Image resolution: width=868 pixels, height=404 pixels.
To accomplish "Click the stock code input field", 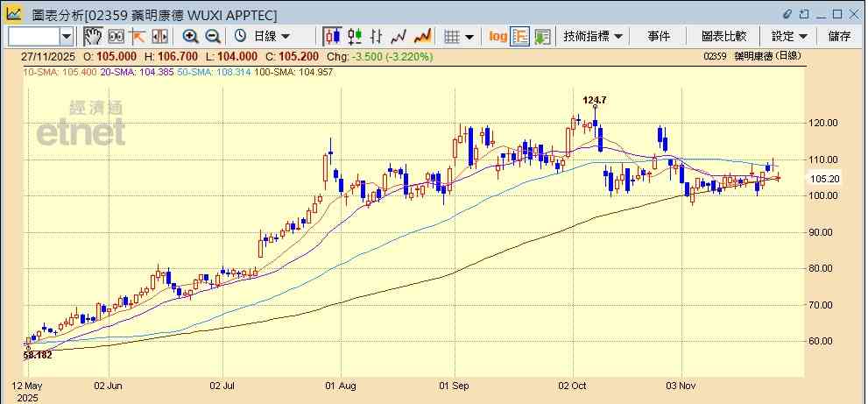I will point(33,36).
